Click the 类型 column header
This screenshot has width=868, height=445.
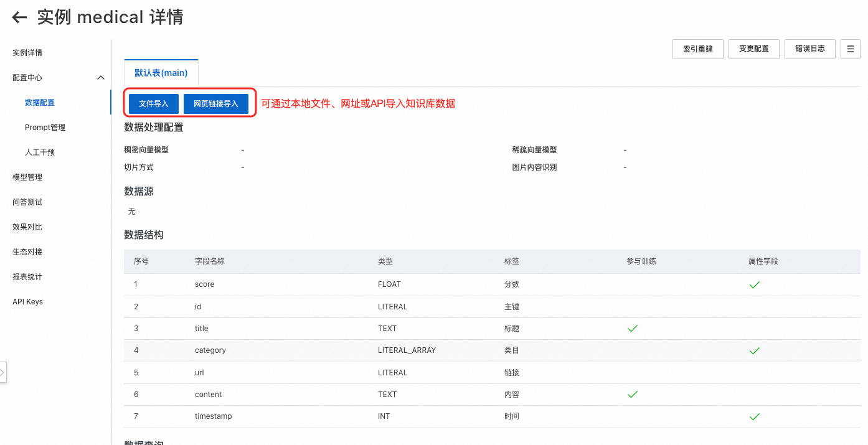[385, 261]
